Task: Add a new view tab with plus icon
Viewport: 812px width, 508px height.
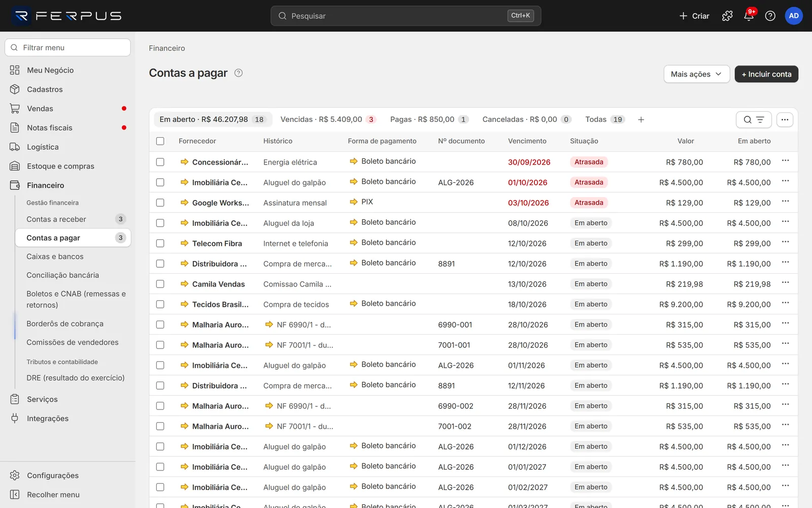Action: [x=641, y=120]
